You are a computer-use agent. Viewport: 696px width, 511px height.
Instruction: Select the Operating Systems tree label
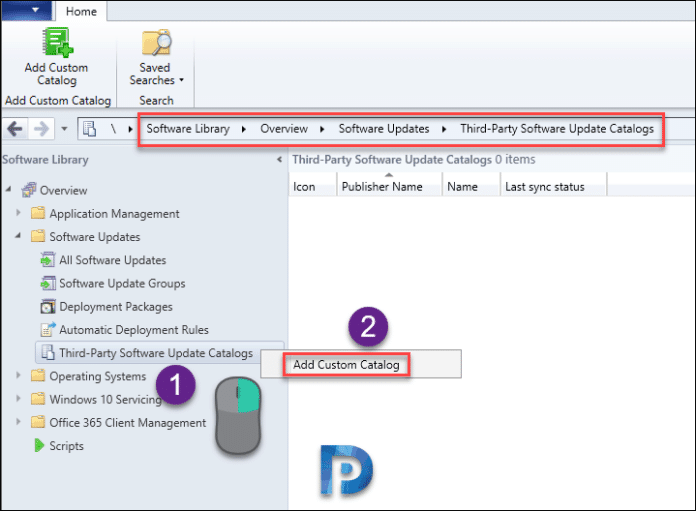click(98, 376)
